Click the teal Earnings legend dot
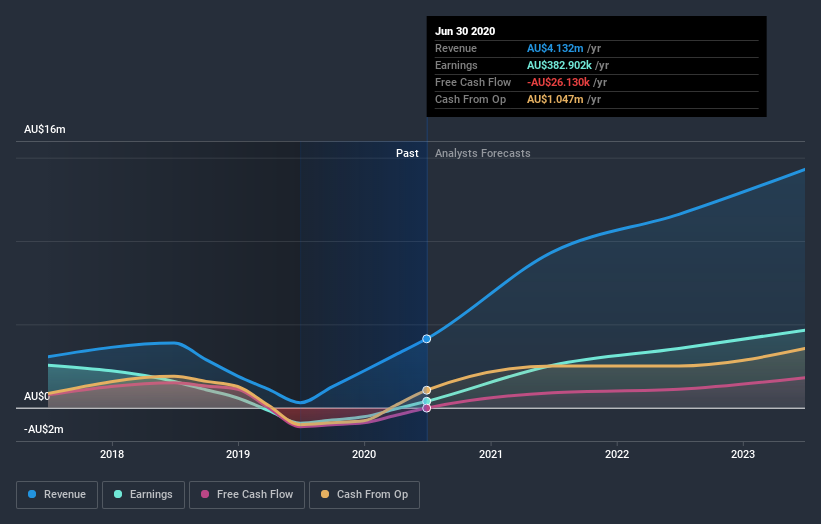 (118, 494)
